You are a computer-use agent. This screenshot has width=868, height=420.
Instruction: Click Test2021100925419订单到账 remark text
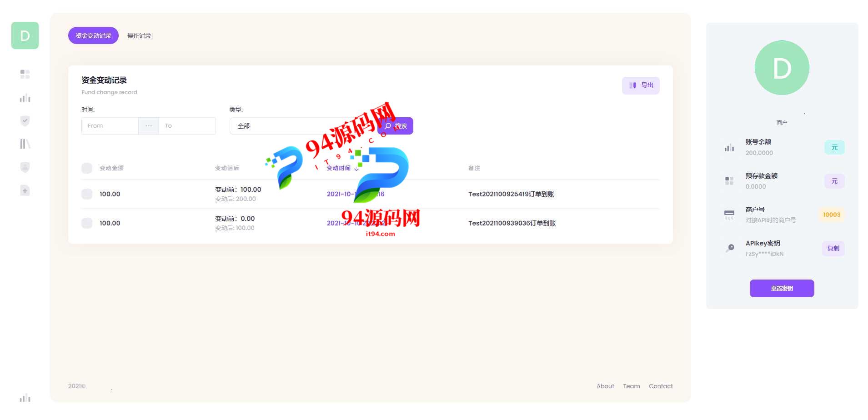[511, 194]
